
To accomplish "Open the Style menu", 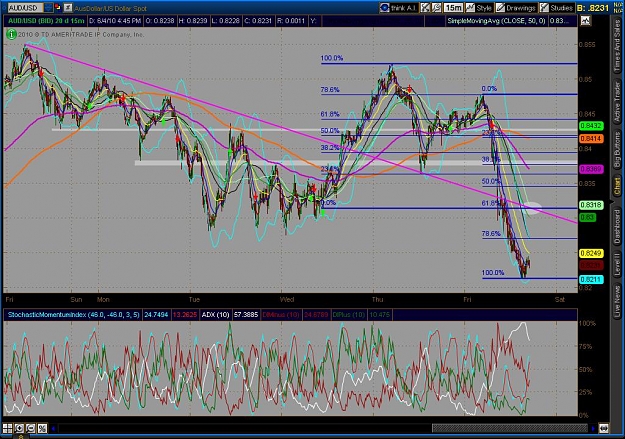I will 479,8.
